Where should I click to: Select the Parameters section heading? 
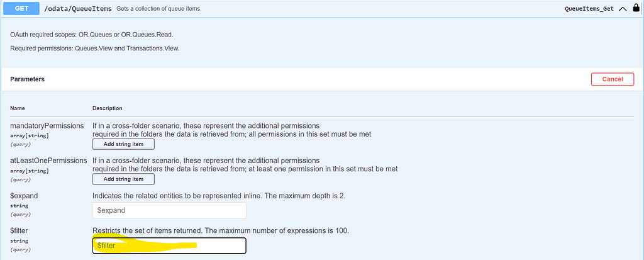(27, 79)
